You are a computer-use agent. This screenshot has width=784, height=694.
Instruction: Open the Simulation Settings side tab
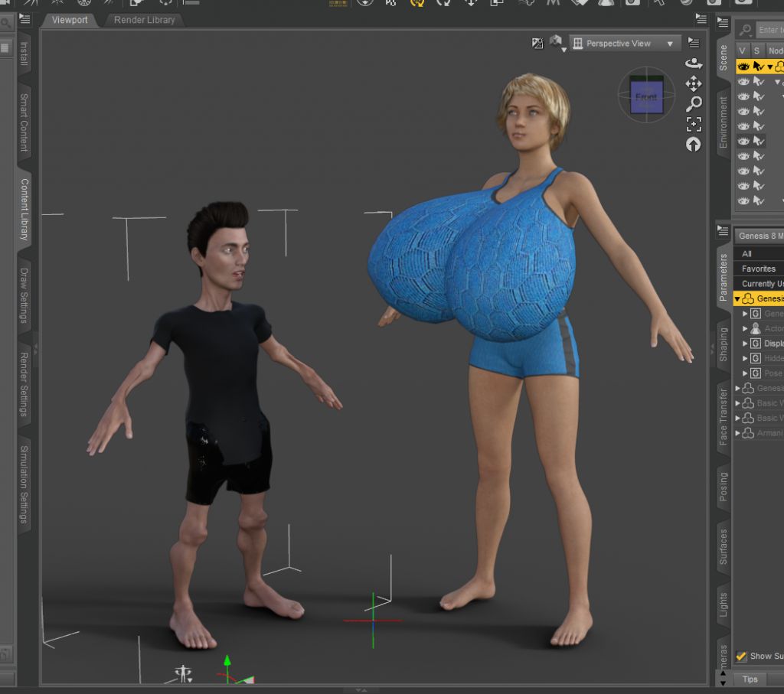pos(24,484)
